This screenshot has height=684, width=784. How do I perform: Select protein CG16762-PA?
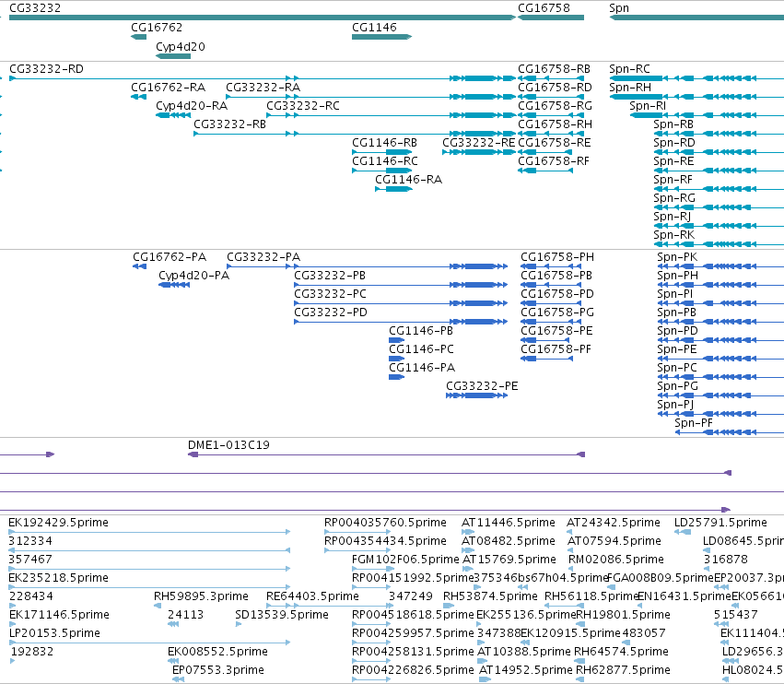click(x=170, y=257)
